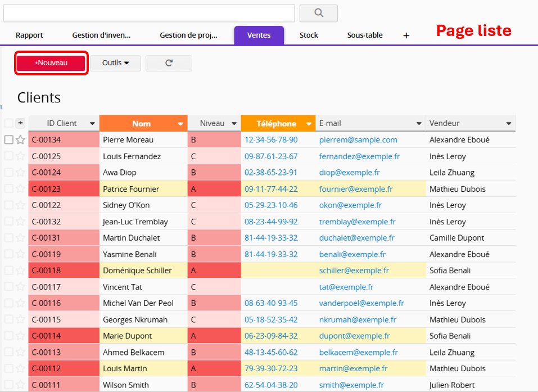Open the Téléphone column dropdown arrow
The image size is (538, 392).
point(309,124)
